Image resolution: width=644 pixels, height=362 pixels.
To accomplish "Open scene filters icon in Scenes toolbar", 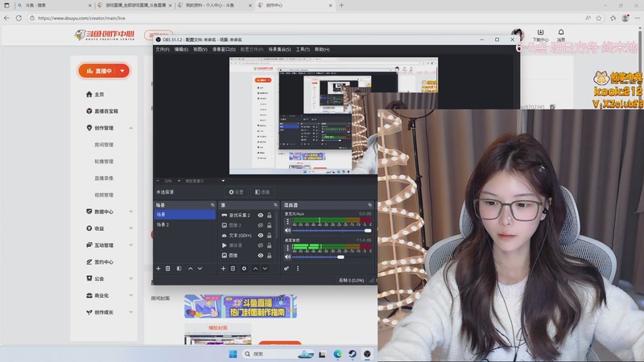I will [179, 269].
